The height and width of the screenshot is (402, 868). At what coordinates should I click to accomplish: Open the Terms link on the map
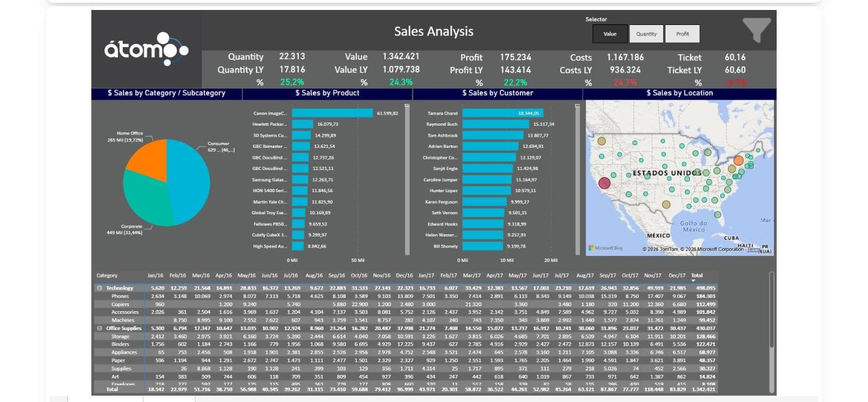pyautogui.click(x=753, y=250)
